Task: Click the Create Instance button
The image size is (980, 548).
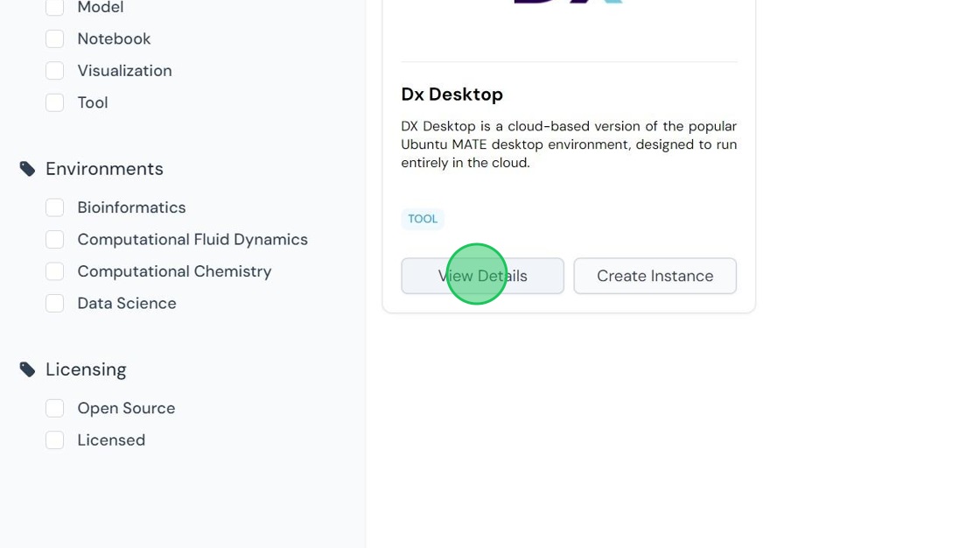Action: click(x=655, y=276)
